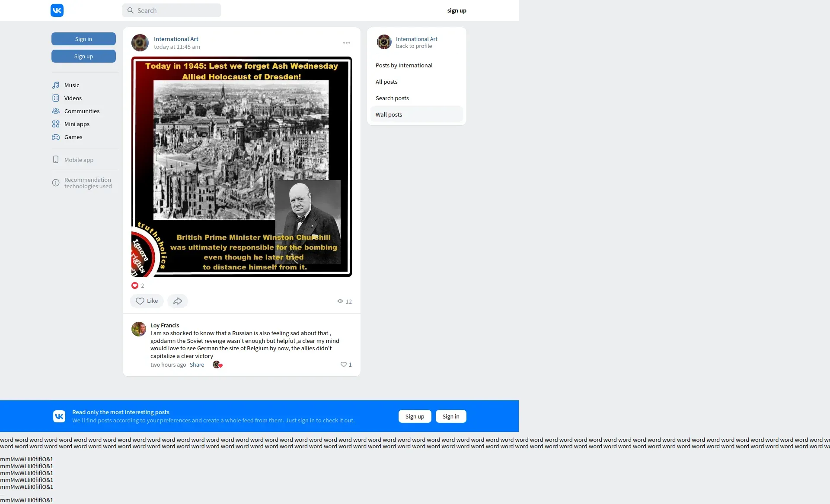Select All posts in right panel
The width and height of the screenshot is (830, 504).
tap(386, 82)
